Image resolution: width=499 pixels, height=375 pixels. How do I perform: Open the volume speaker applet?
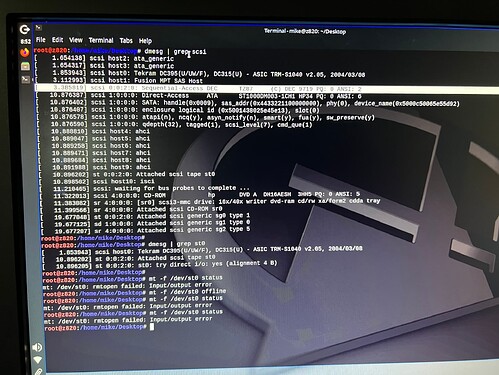(x=37, y=347)
